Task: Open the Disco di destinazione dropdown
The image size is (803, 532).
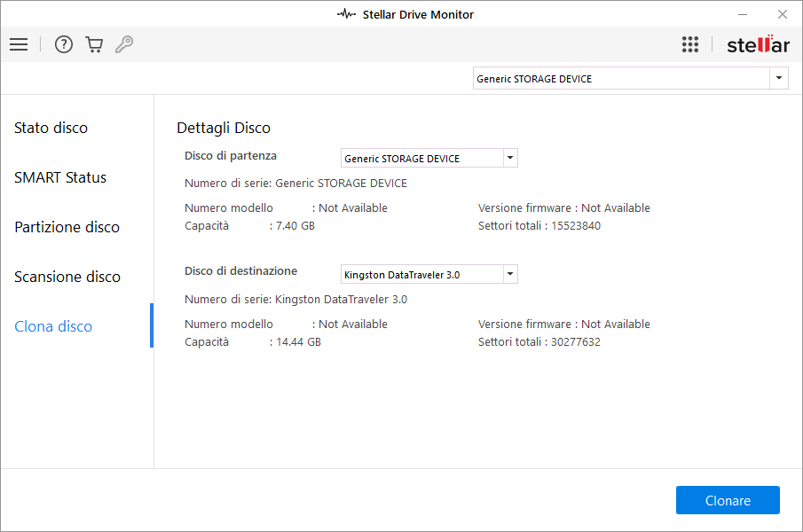Action: (x=509, y=274)
